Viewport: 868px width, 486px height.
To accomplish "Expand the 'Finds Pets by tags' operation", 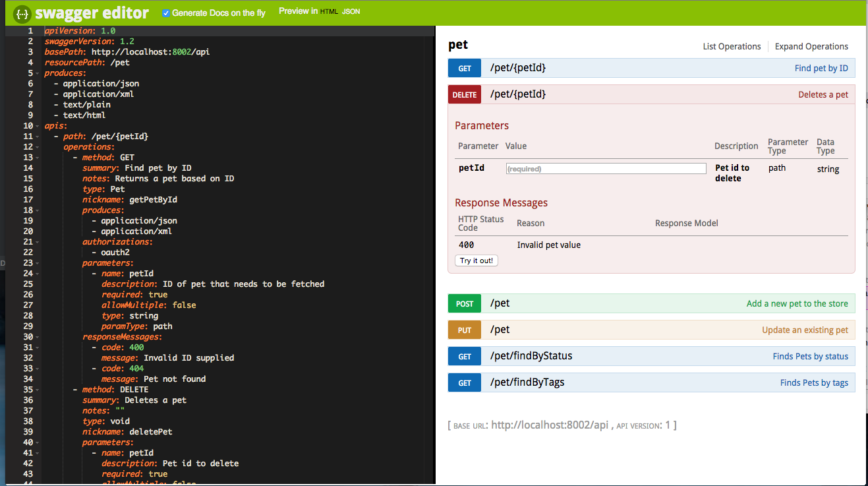I will pyautogui.click(x=814, y=382).
